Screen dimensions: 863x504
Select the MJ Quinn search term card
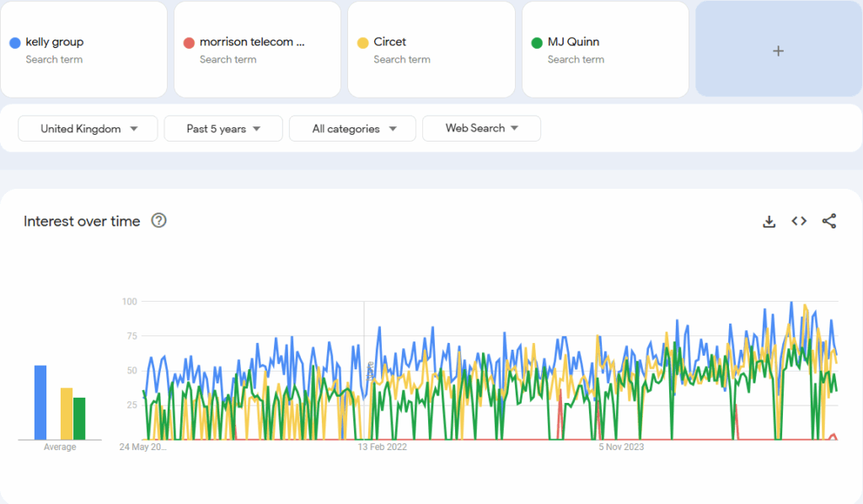point(604,50)
